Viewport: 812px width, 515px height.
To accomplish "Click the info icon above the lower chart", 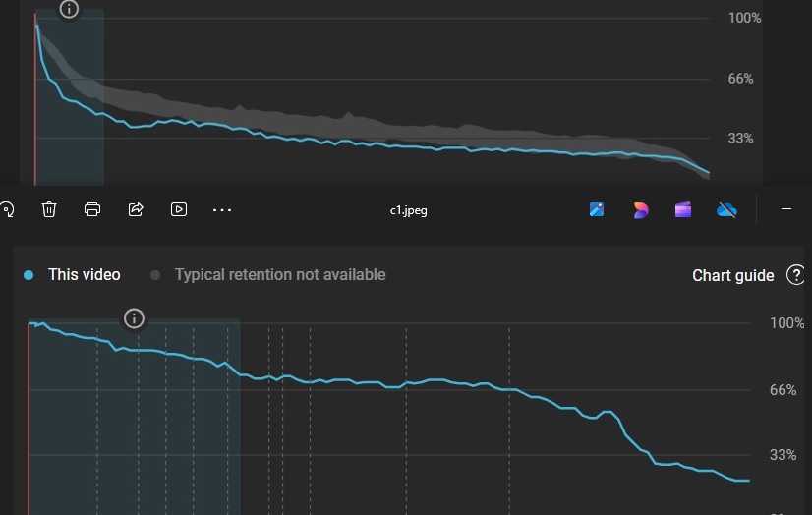I will pos(135,318).
